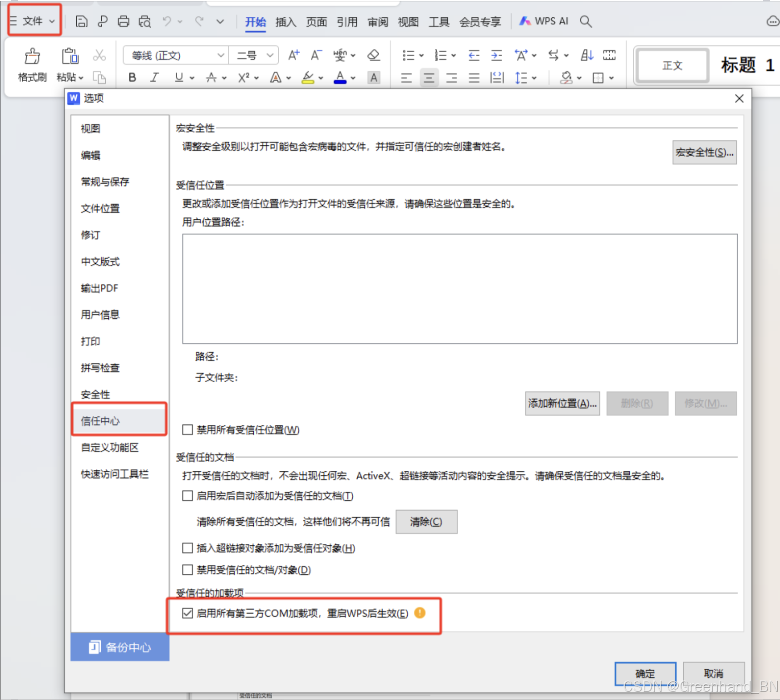This screenshot has width=780, height=700.
Task: Click the Sort A-Z icon
Action: [x=587, y=55]
